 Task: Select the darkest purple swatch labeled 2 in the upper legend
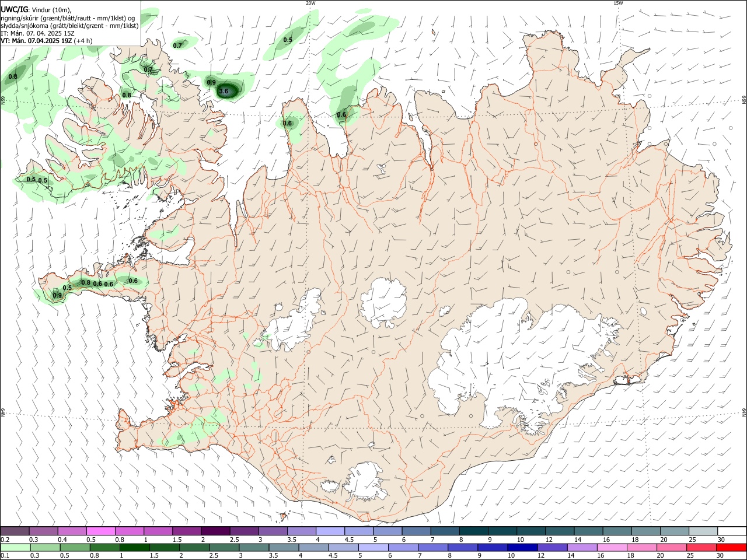(215, 531)
